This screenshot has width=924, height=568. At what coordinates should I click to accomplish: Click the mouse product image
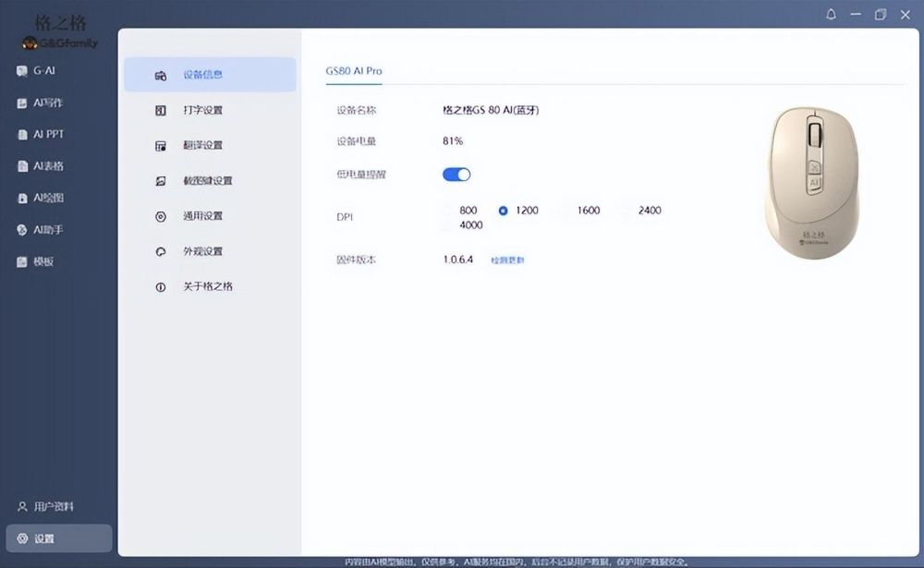(812, 183)
